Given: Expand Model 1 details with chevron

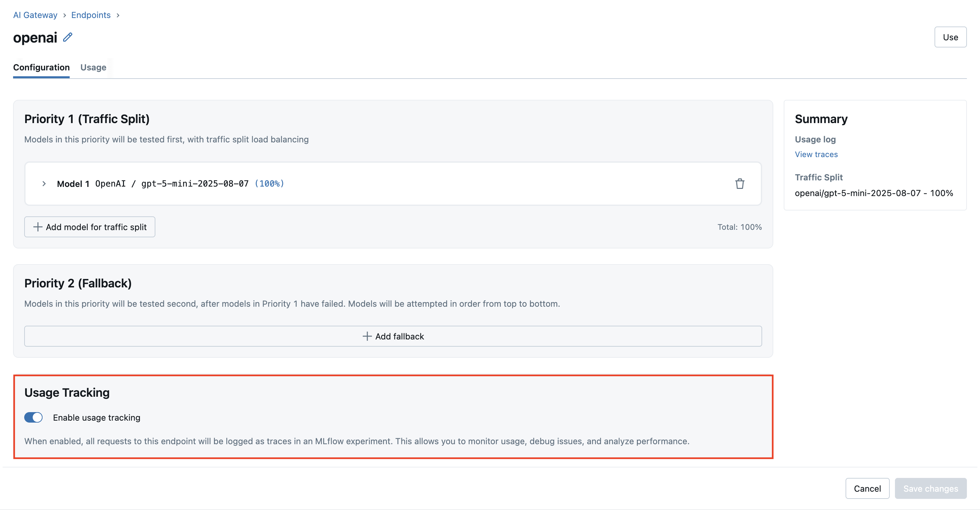Looking at the screenshot, I should [x=44, y=184].
